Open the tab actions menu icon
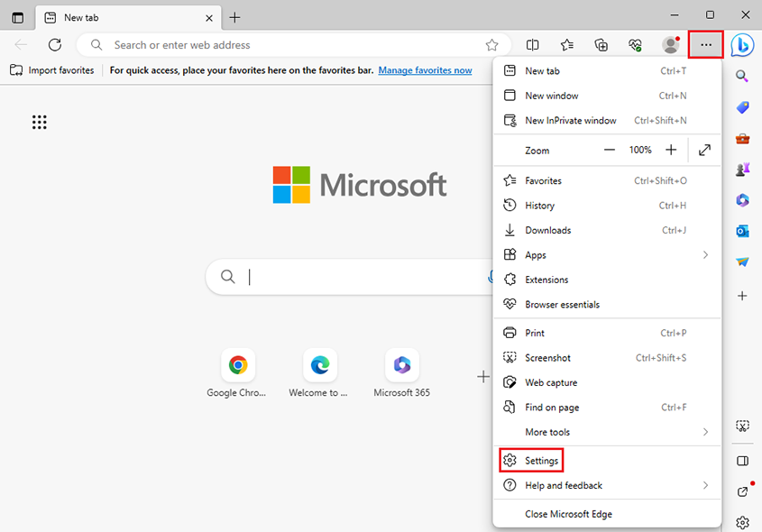Screen dimensions: 762x532 pos(17,18)
